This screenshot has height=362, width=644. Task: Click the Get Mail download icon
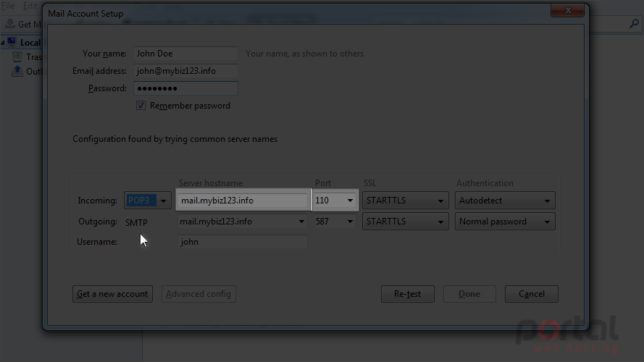pyautogui.click(x=10, y=24)
